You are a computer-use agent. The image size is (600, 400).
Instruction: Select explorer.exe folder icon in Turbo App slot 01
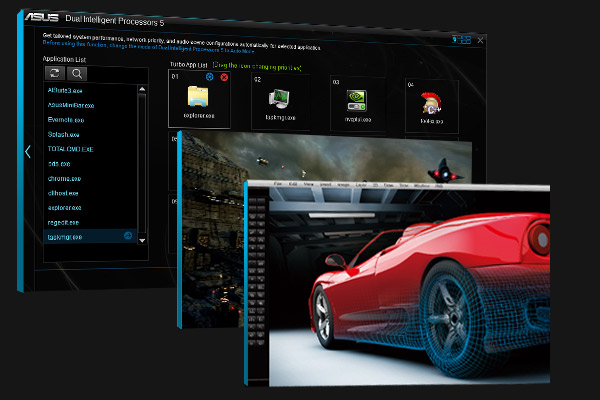199,98
